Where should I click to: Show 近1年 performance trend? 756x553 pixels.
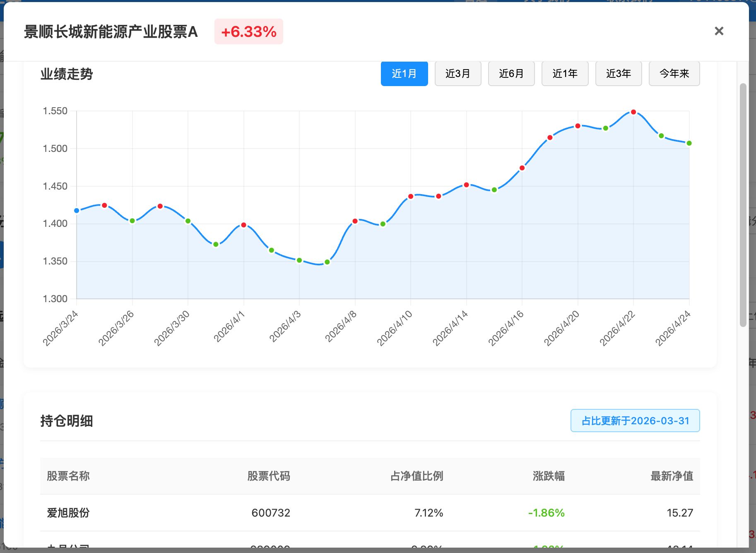point(565,74)
